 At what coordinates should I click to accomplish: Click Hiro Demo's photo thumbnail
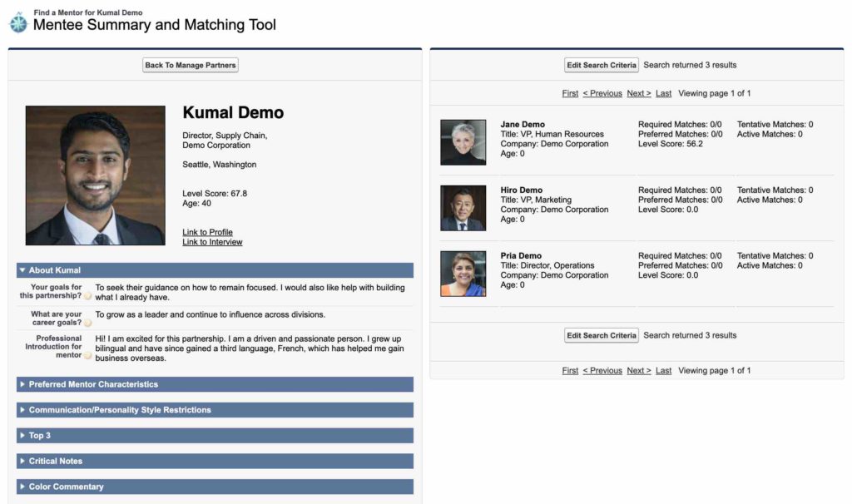tap(463, 208)
